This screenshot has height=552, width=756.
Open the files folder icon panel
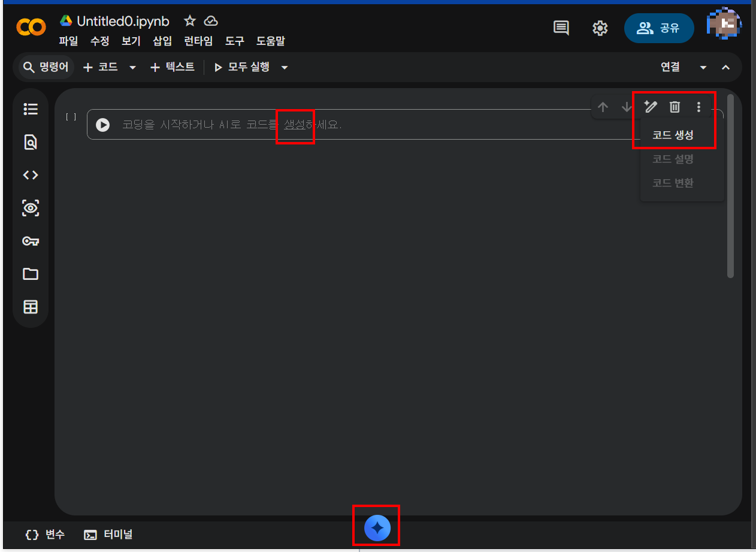[31, 274]
